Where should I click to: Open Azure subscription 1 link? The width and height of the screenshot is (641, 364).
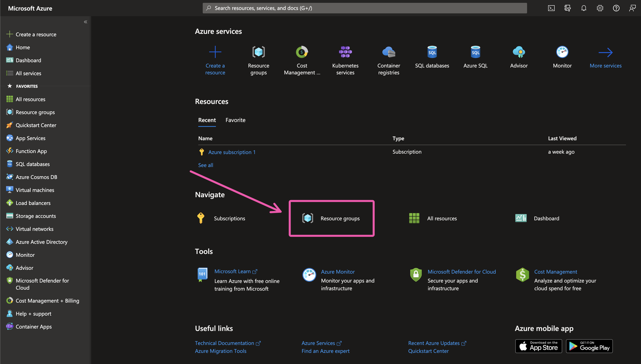232,152
